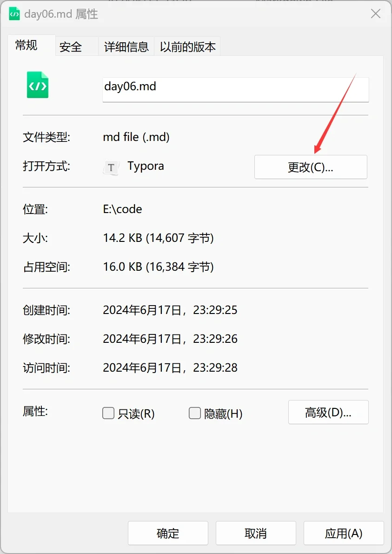This screenshot has height=554, width=392.
Task: Select the 常规 tab
Action: pyautogui.click(x=26, y=45)
